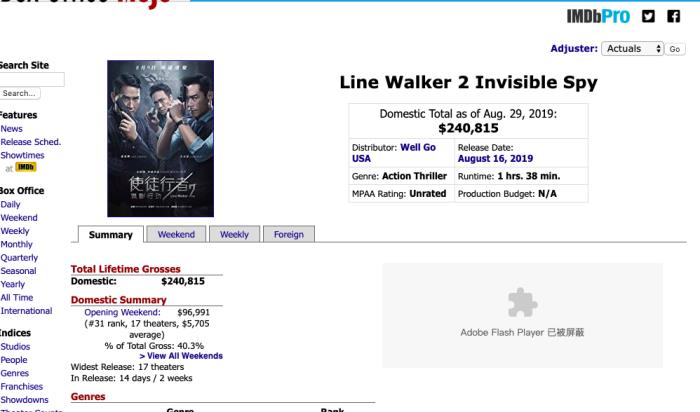Click the Search... button
Viewport: 700px width, 412px height.
tap(20, 93)
